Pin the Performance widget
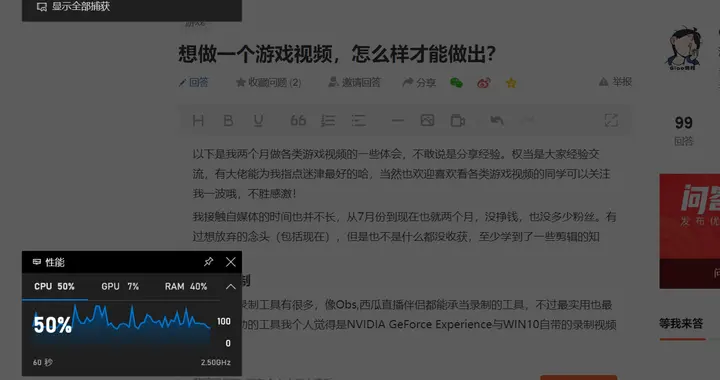 208,262
